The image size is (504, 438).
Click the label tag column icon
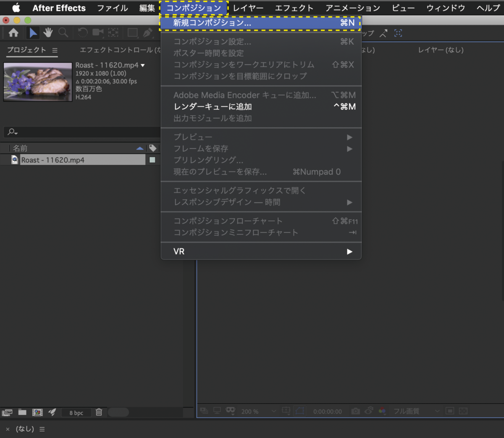[153, 148]
